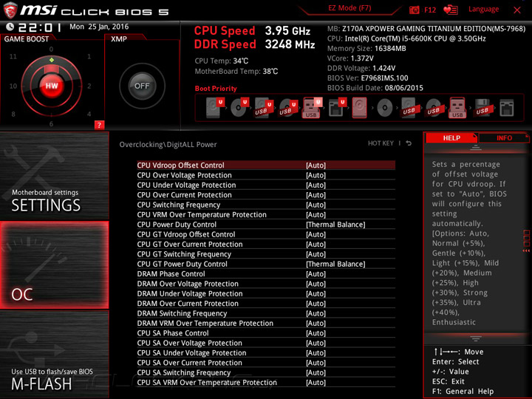
Task: Select DRAM VRM Over Temperature Protection row
Action: [x=266, y=323]
